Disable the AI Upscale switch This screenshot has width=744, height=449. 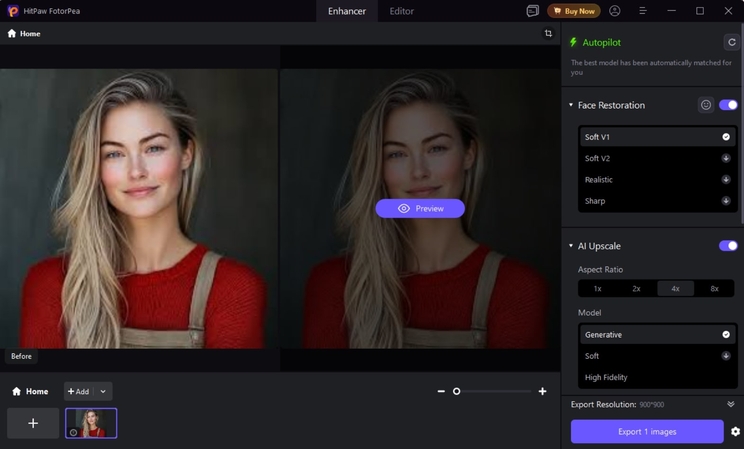point(728,246)
